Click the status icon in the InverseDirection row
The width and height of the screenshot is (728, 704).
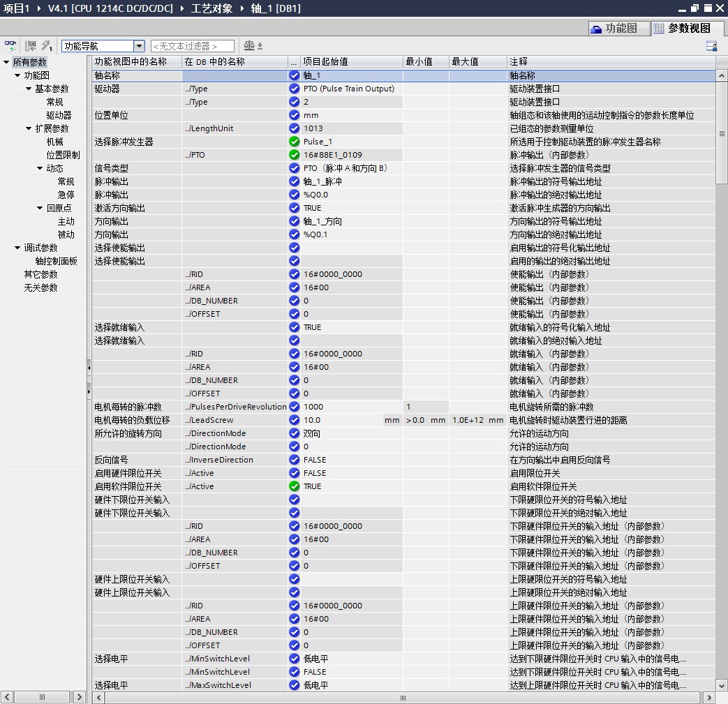coord(294,460)
